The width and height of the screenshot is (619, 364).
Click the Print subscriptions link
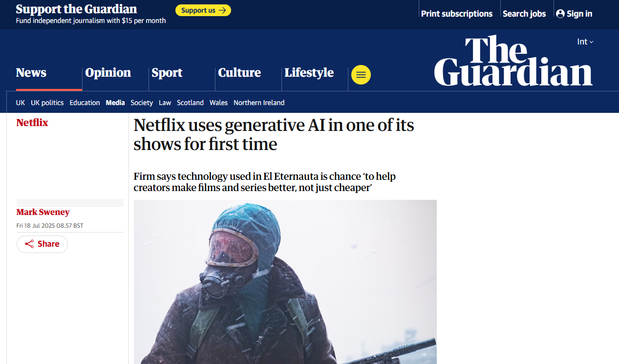457,14
